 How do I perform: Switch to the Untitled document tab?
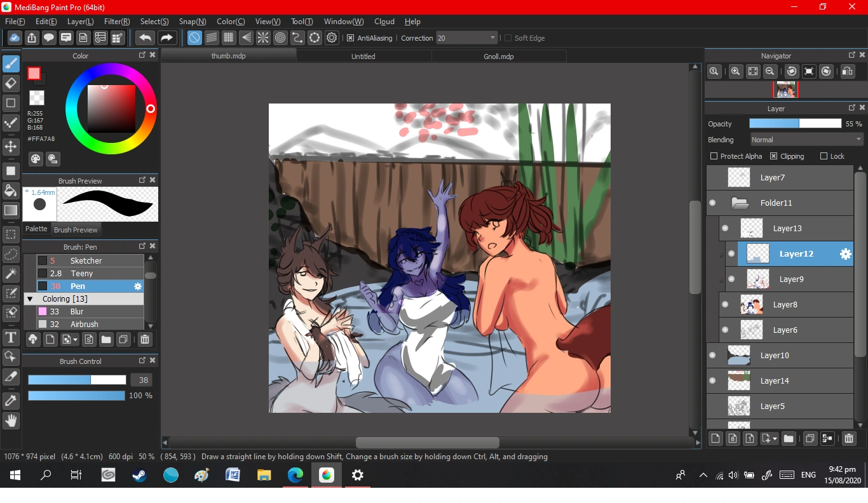click(x=363, y=57)
